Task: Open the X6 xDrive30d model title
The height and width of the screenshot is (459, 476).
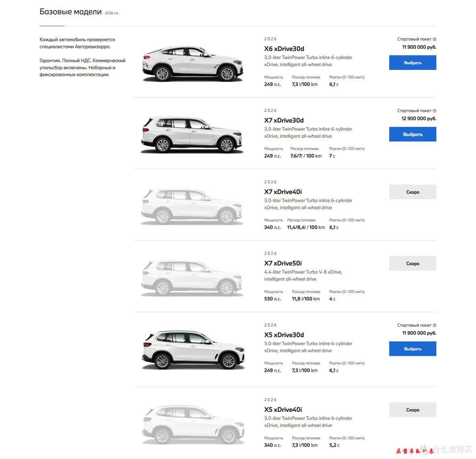Action: click(284, 49)
